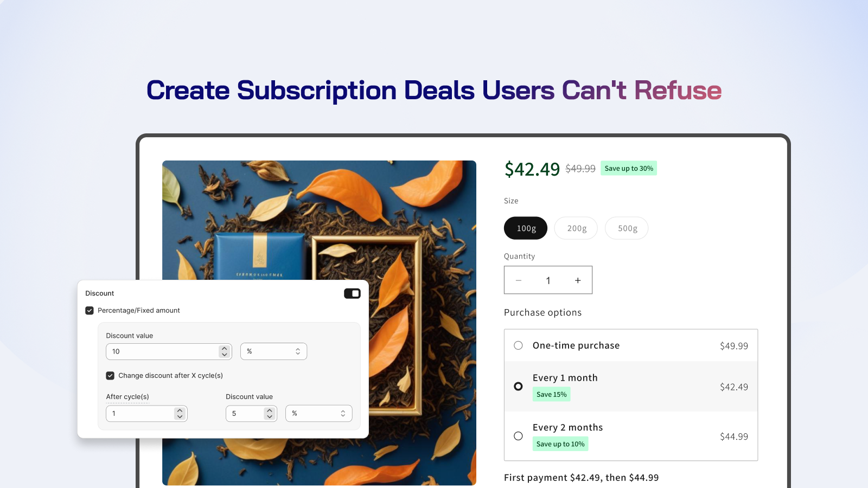Select the Every 2 months subscription plan
868x488 pixels.
click(x=518, y=436)
